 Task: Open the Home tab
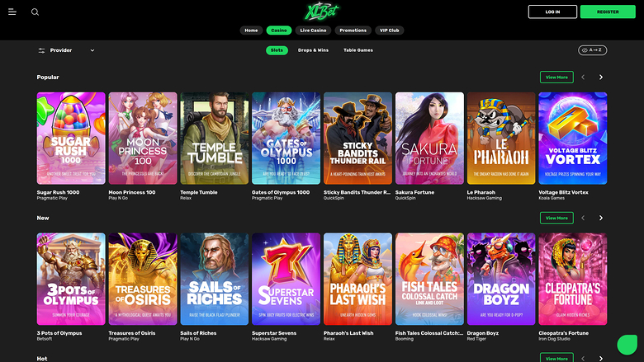(251, 31)
